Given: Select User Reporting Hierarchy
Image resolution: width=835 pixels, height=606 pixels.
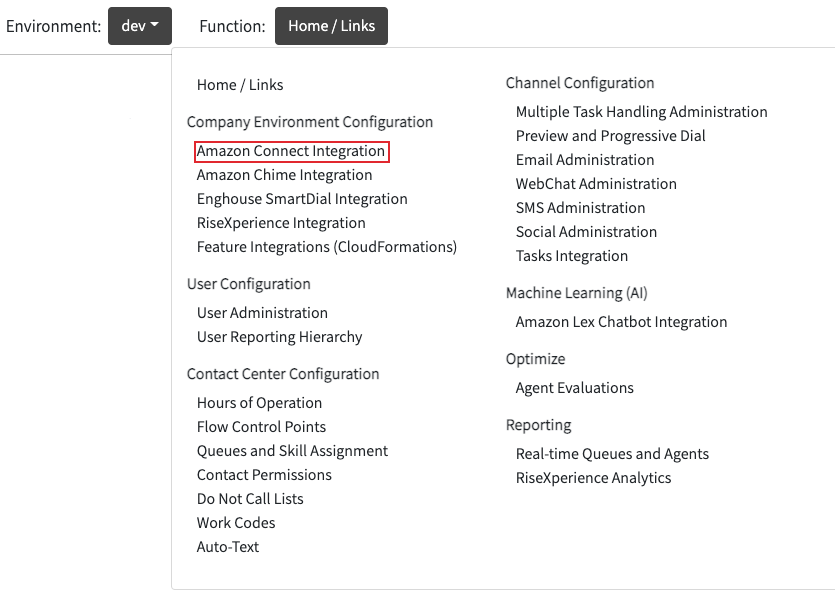Looking at the screenshot, I should [280, 337].
